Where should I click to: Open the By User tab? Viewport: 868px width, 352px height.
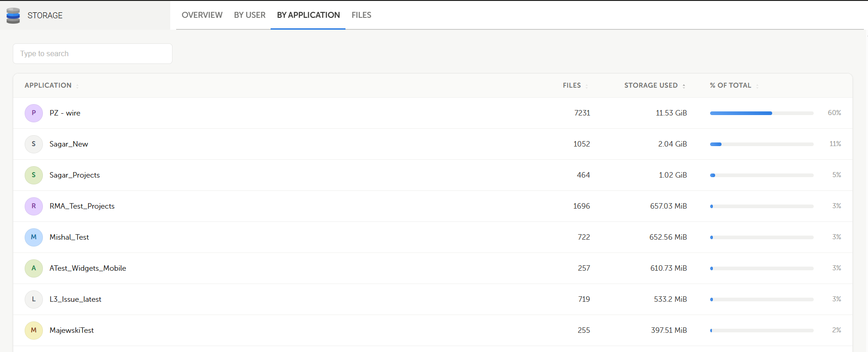[x=250, y=15]
